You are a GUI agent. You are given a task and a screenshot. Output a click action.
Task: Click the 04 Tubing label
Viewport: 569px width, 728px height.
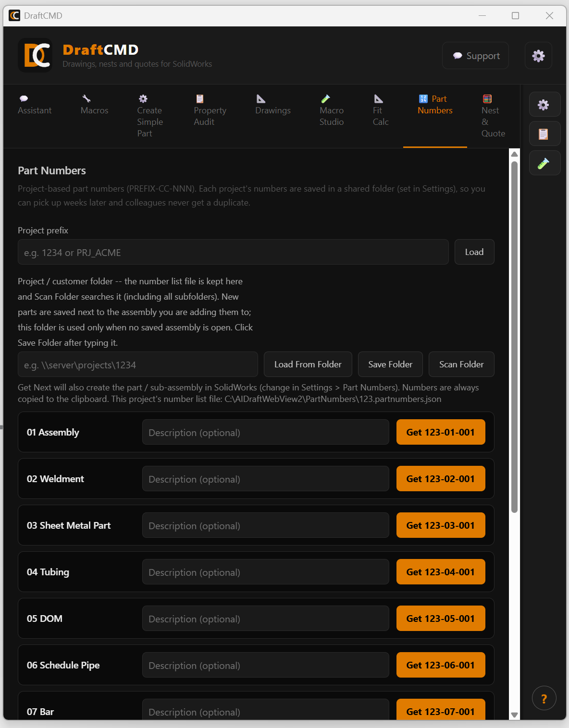coord(48,572)
